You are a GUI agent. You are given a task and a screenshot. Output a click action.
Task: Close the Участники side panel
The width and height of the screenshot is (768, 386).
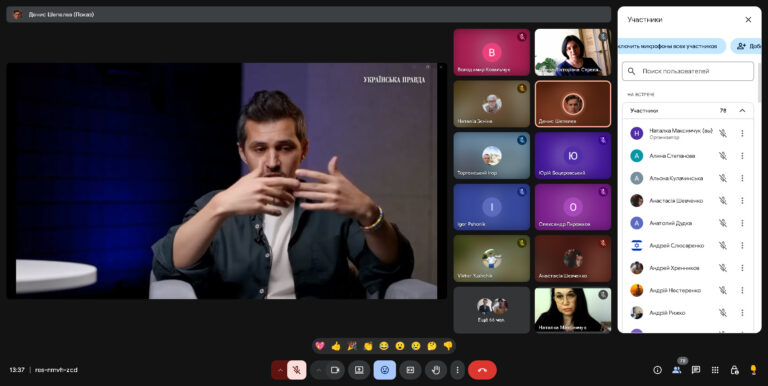point(748,20)
